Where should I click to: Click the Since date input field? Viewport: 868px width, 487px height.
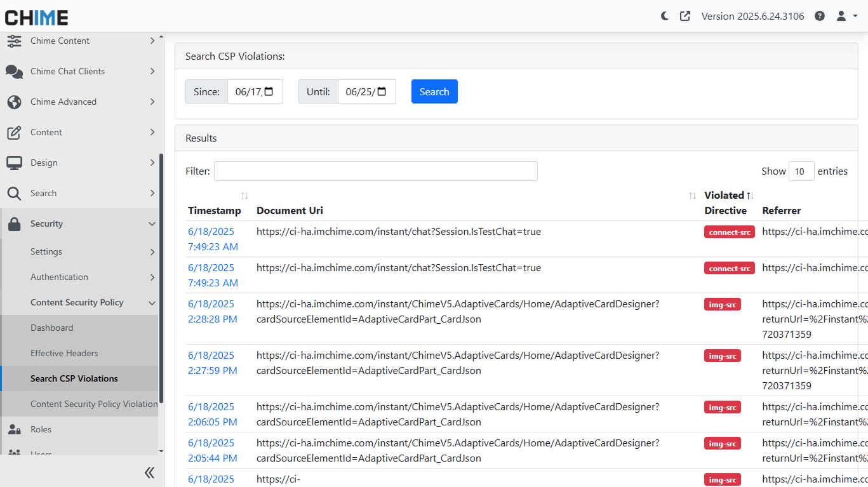255,91
